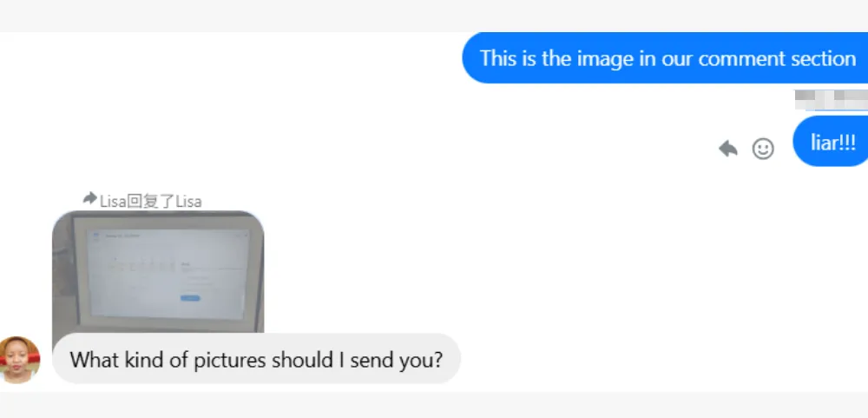868x418 pixels.
Task: Open Lisa's round profile avatar
Action: 20,359
